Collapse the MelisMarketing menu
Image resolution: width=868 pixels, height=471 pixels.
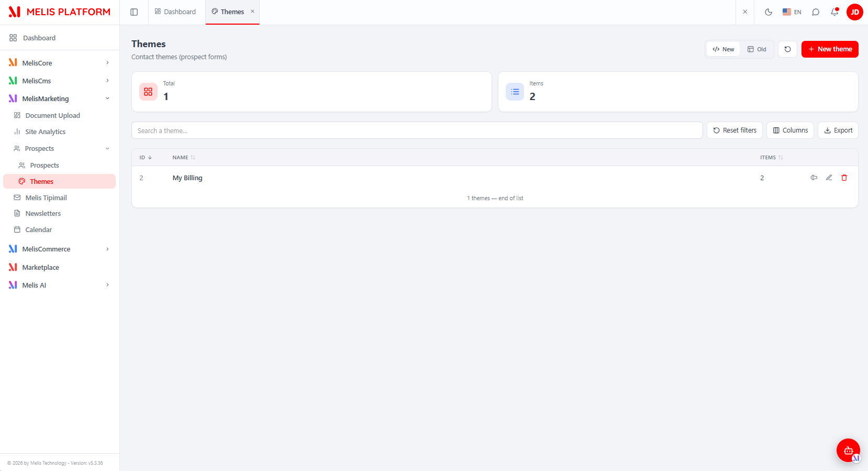tap(59, 98)
